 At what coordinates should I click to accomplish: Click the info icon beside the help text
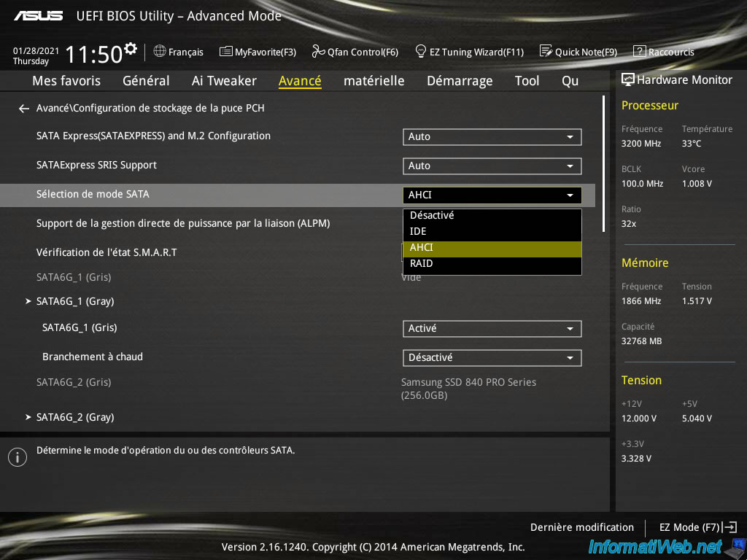click(18, 457)
